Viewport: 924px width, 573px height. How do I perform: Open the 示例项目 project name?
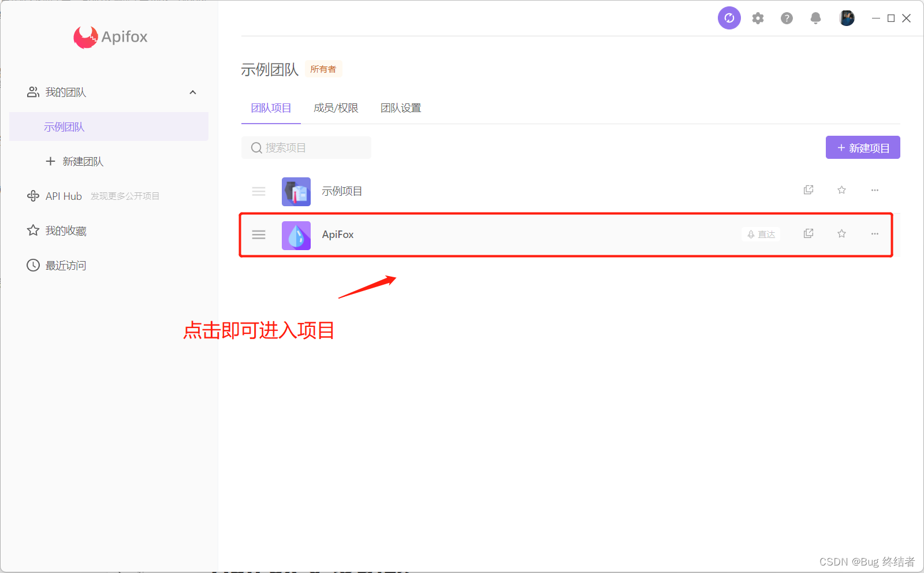[x=342, y=191]
